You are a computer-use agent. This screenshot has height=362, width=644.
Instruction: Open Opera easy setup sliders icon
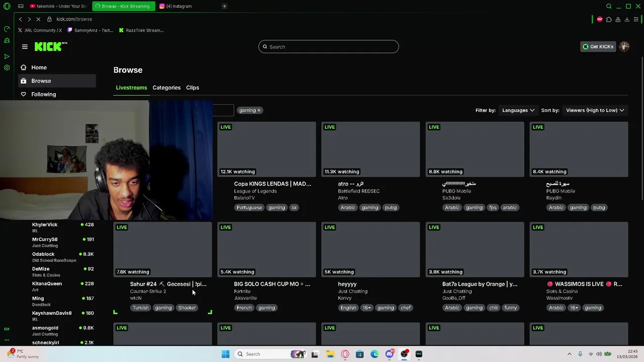(x=636, y=19)
